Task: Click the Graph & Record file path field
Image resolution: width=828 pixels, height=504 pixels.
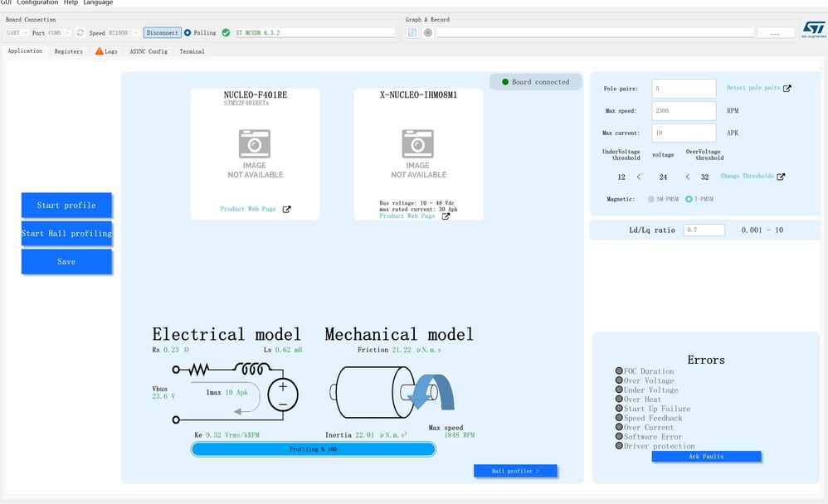Action: (x=595, y=32)
